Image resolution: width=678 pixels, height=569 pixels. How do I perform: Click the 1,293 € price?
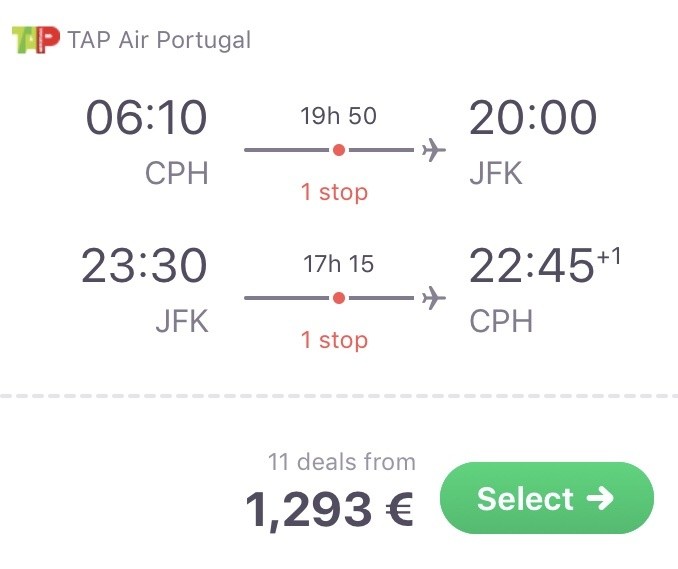tap(329, 510)
